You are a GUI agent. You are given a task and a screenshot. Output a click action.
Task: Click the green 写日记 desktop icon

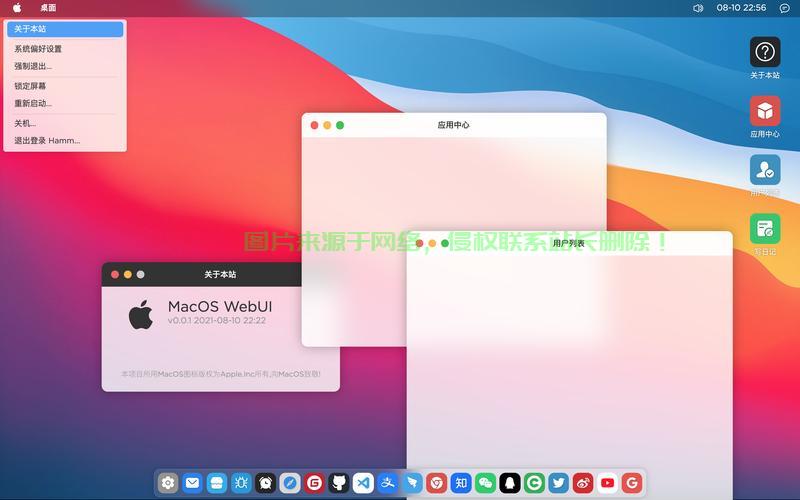pyautogui.click(x=765, y=229)
